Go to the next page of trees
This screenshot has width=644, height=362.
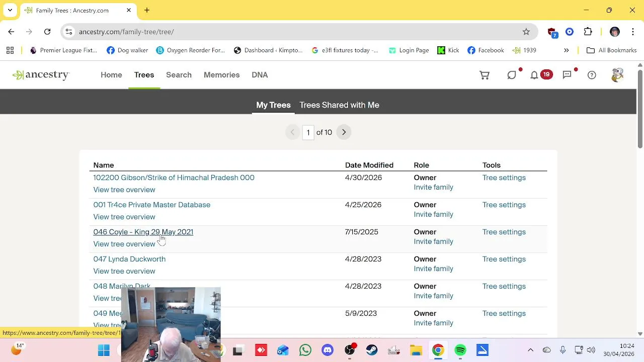coord(344,132)
